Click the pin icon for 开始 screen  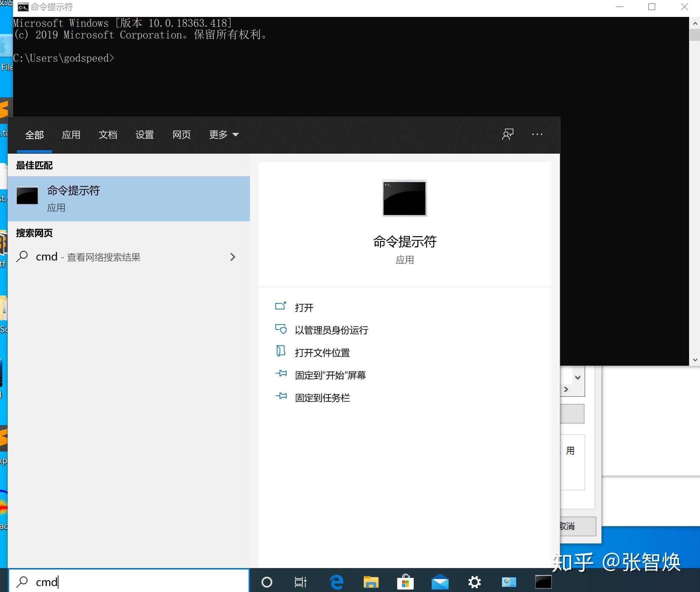pyautogui.click(x=281, y=373)
